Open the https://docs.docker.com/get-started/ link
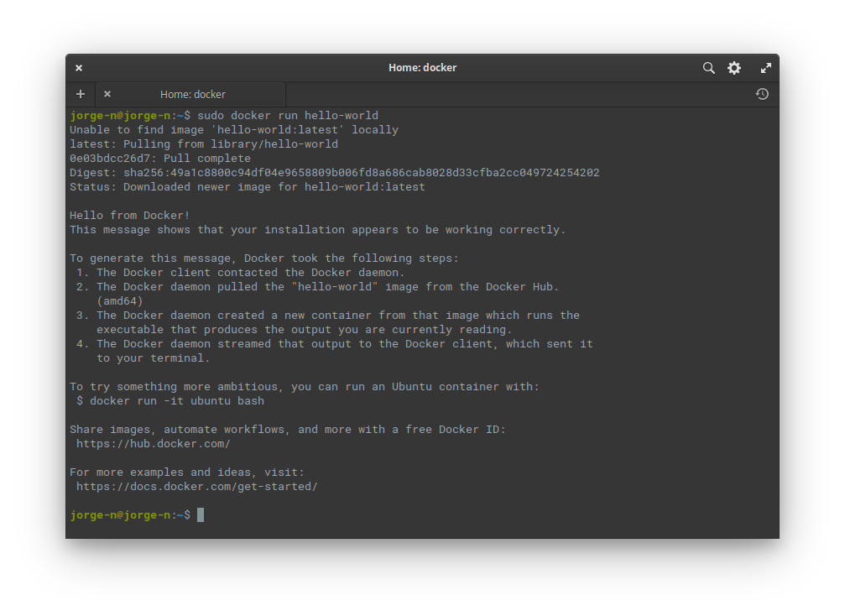 (x=196, y=487)
